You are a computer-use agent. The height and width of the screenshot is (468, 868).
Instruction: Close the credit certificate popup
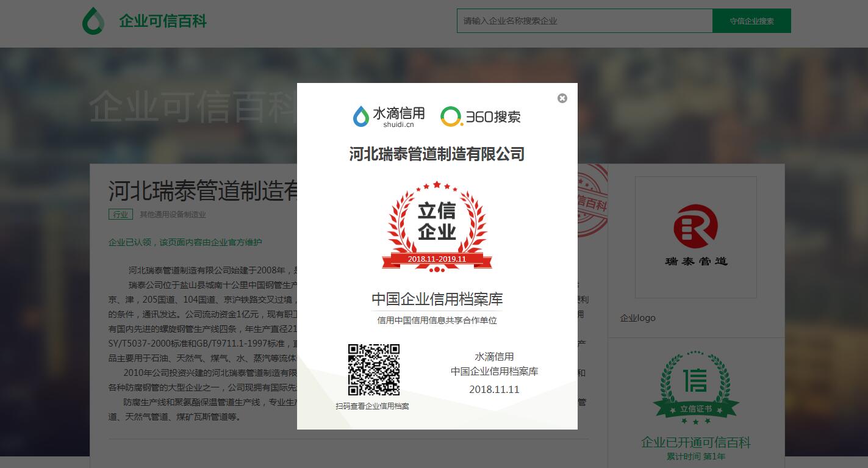click(562, 98)
